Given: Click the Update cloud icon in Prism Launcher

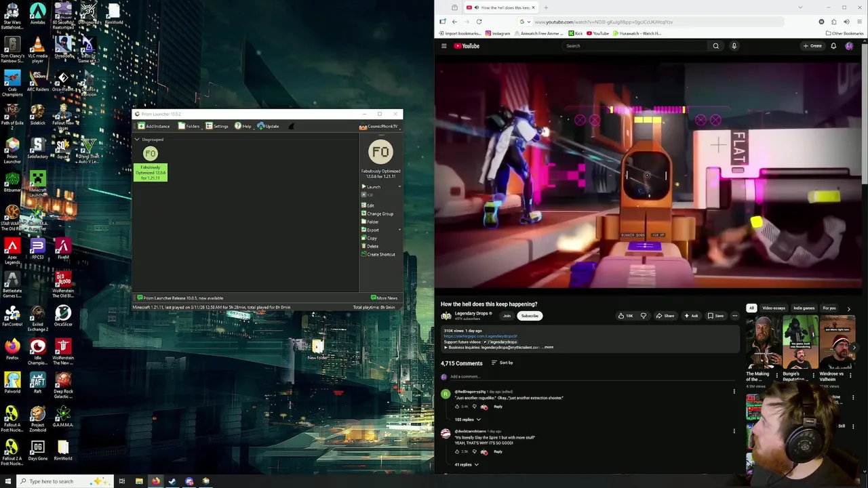Looking at the screenshot, I should tap(260, 126).
